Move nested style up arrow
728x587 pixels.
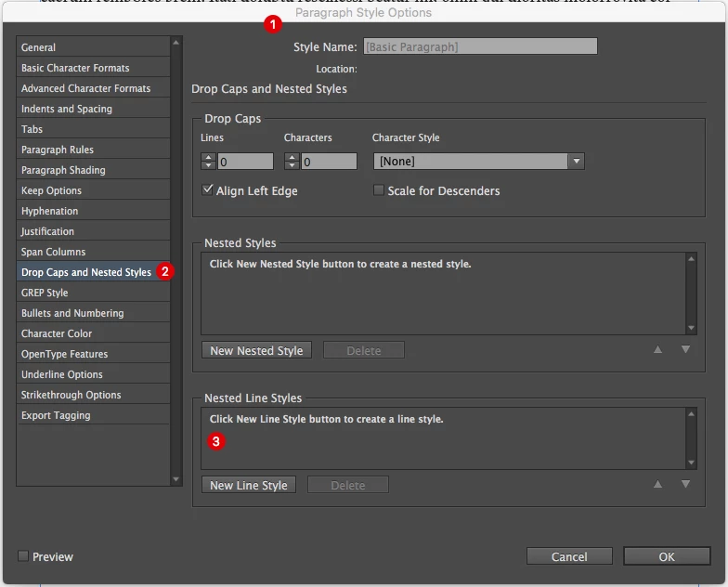point(657,349)
